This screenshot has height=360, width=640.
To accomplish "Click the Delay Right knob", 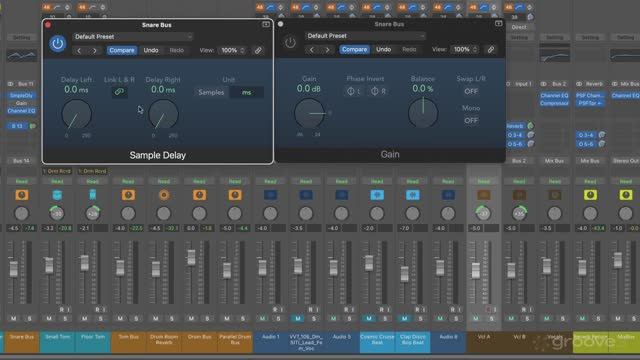I will [163, 114].
